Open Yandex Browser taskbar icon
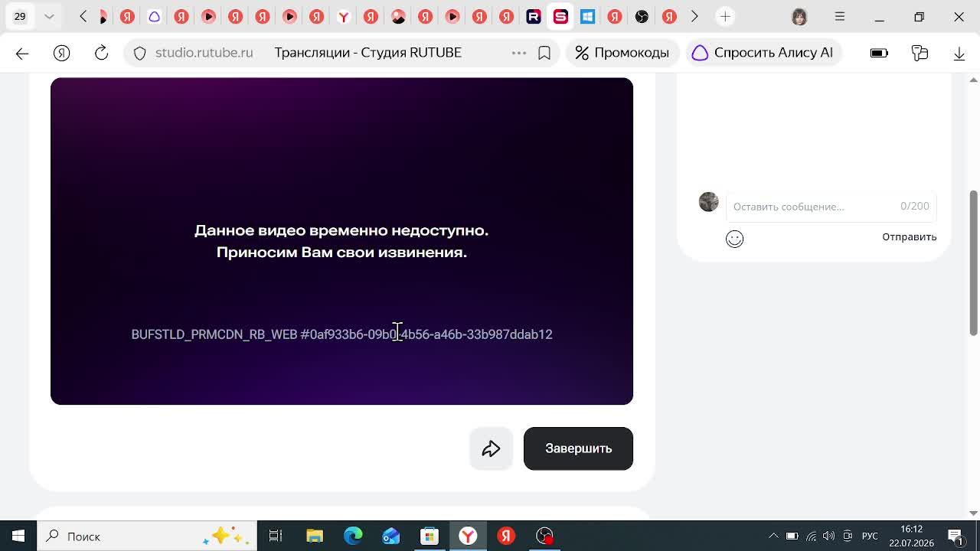Image resolution: width=980 pixels, height=551 pixels. 468,536
